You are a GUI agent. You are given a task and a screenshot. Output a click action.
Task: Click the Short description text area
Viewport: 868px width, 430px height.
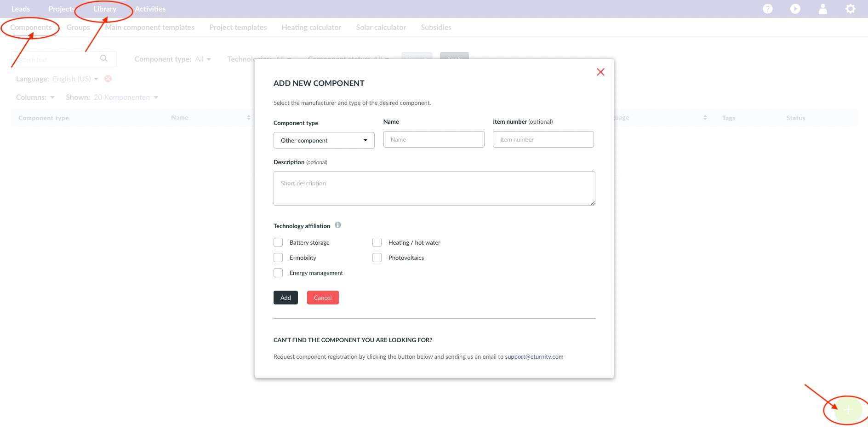[x=434, y=188]
